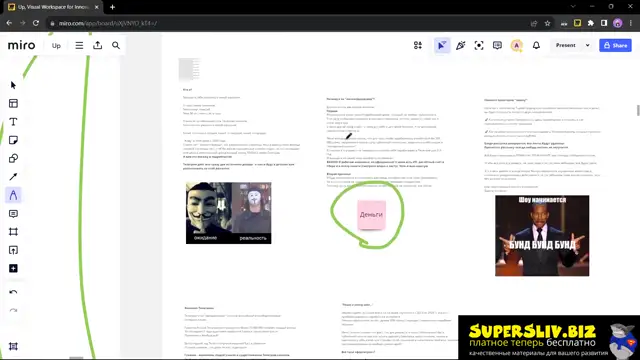The height and width of the screenshot is (360, 640).
Task: Open the frames panel at bottom left
Action: click(x=13, y=346)
